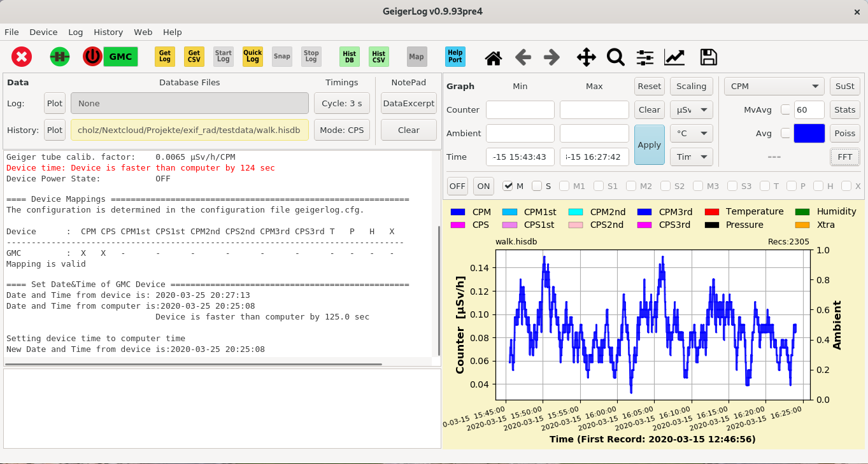Expand the °C ambient unit dropdown

point(691,134)
